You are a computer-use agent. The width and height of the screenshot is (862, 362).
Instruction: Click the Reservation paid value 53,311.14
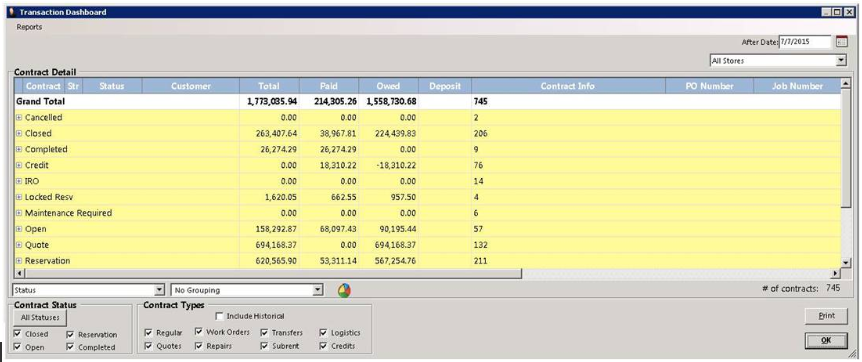337,261
